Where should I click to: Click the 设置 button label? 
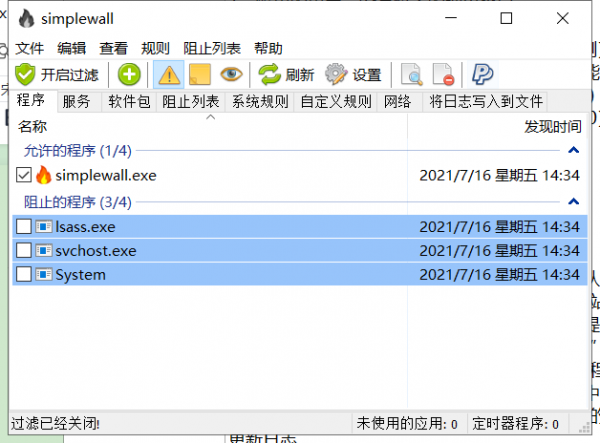[367, 75]
